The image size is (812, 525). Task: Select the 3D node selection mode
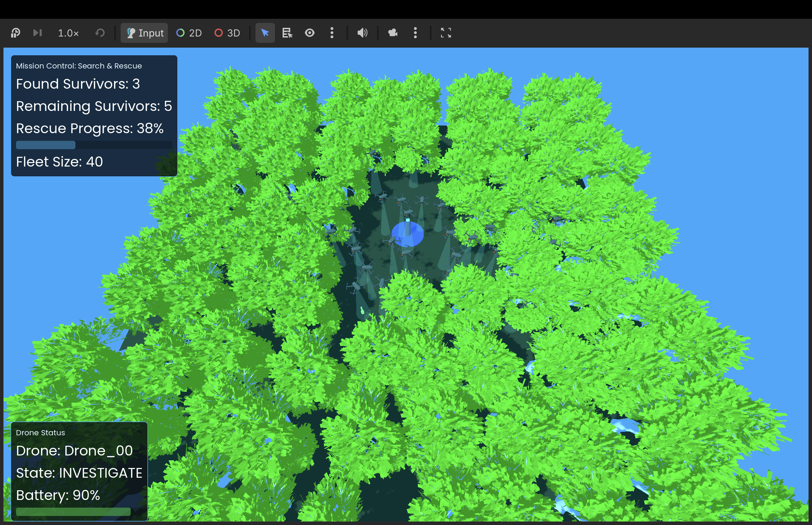point(227,33)
